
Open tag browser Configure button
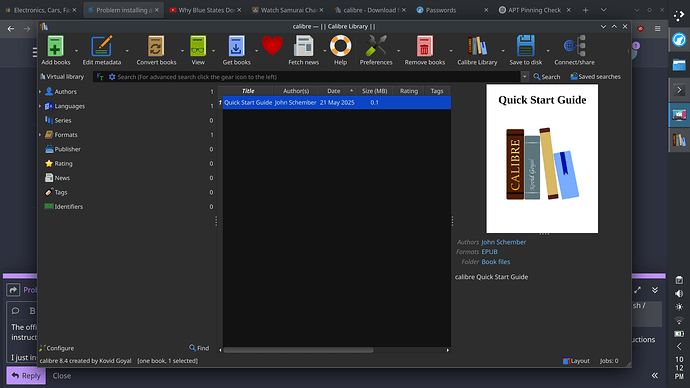click(57, 348)
